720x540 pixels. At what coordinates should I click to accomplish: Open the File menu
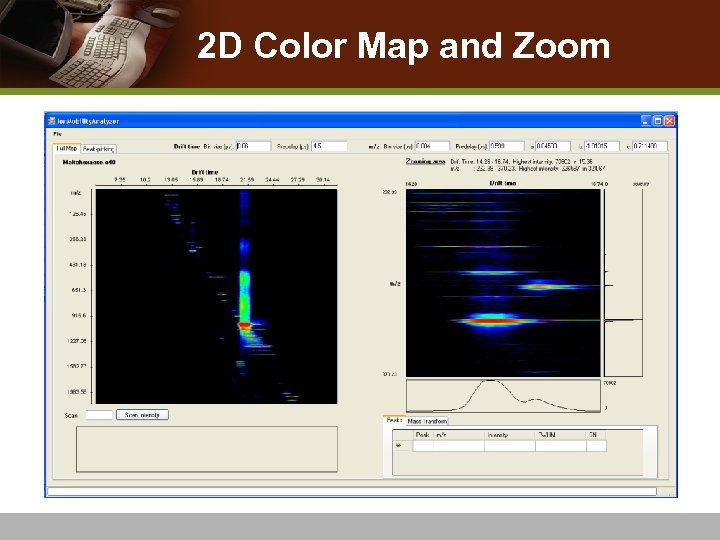pyautogui.click(x=57, y=134)
